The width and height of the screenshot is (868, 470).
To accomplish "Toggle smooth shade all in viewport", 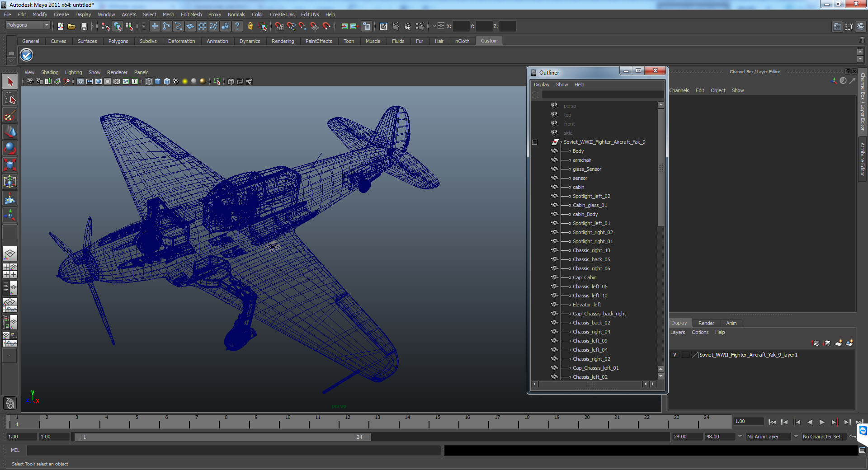I will tap(158, 81).
